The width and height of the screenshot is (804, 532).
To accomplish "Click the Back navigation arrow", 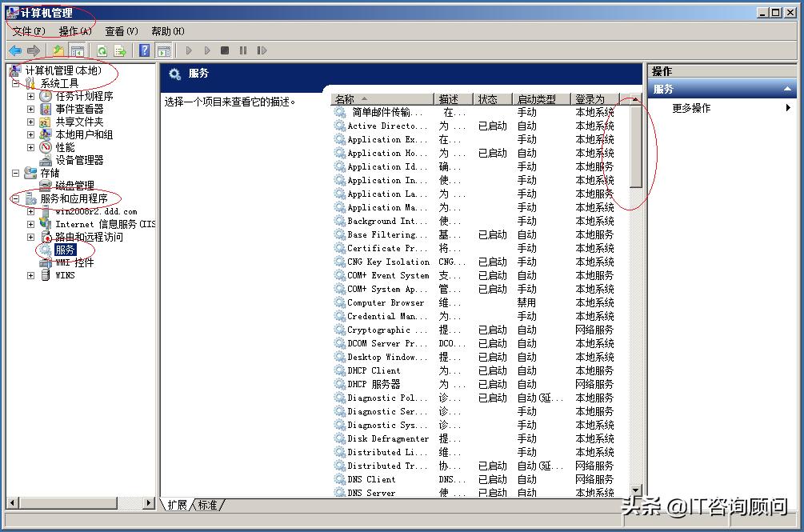I will [x=14, y=50].
